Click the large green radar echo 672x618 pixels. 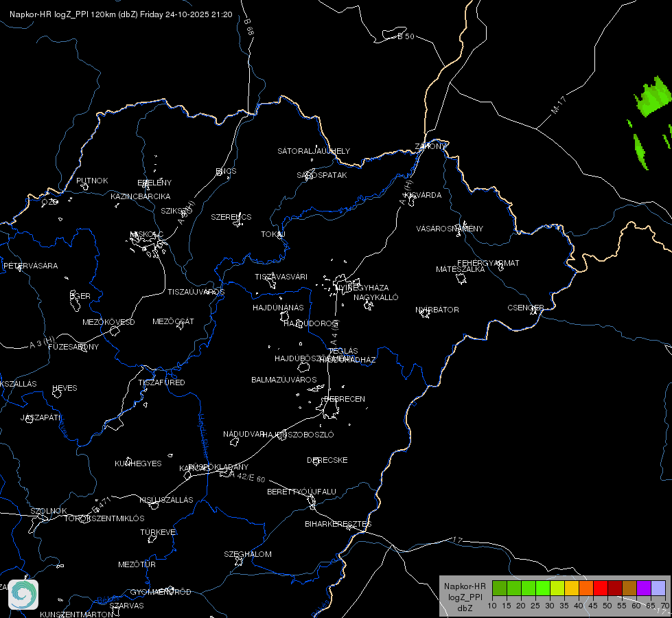click(x=653, y=97)
